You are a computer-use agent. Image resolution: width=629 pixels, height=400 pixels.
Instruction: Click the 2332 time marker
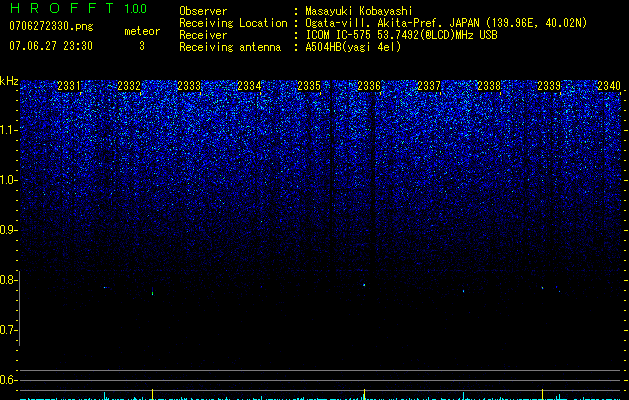pyautogui.click(x=129, y=86)
